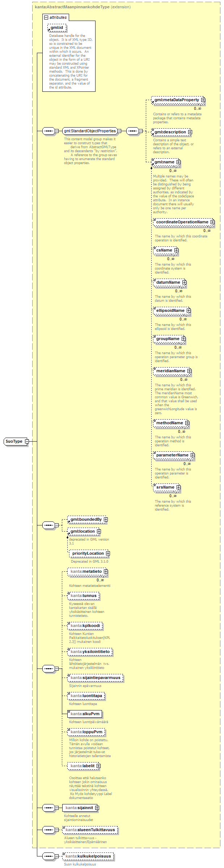
Task: Collapse the kanta:sijainnit sequence expander
Action: 56,808
